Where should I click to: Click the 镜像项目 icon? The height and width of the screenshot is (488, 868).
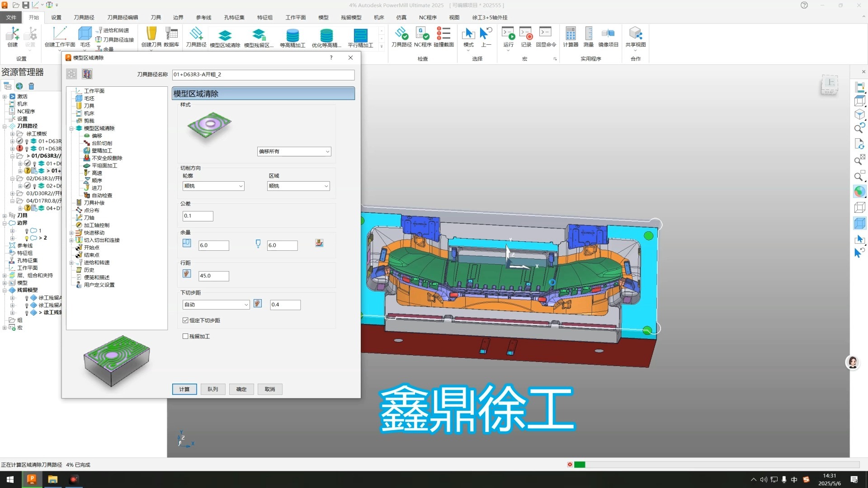(608, 33)
